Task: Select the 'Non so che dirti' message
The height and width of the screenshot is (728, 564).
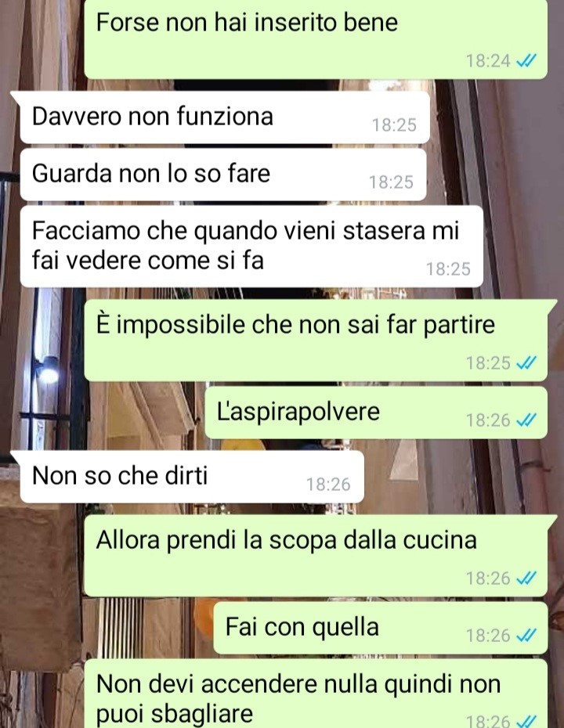Action: (x=192, y=477)
